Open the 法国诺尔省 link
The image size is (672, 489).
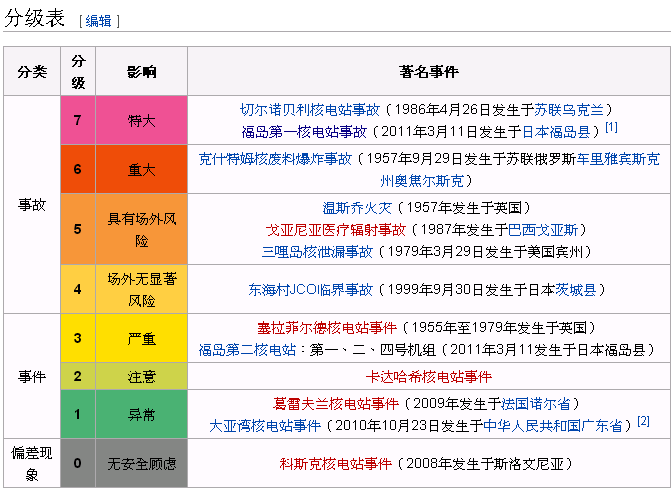click(x=536, y=404)
